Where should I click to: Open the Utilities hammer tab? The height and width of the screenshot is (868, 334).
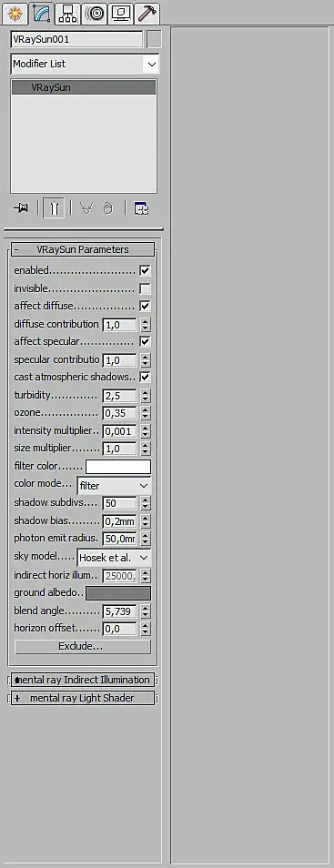147,13
